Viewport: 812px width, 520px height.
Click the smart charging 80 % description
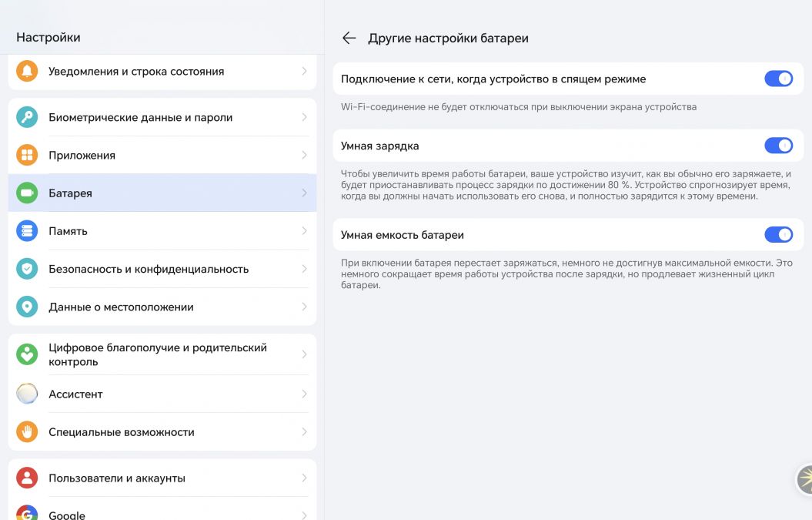click(x=566, y=185)
